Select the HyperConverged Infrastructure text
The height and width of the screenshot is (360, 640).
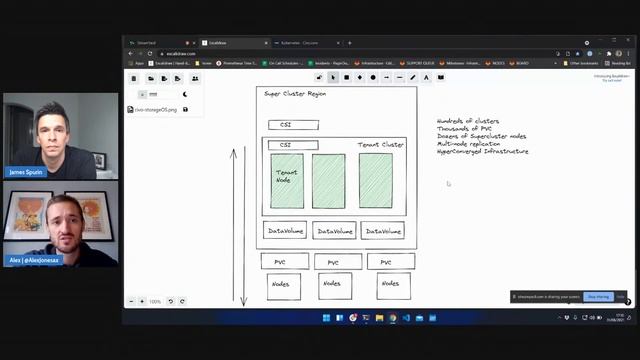pyautogui.click(x=482, y=151)
